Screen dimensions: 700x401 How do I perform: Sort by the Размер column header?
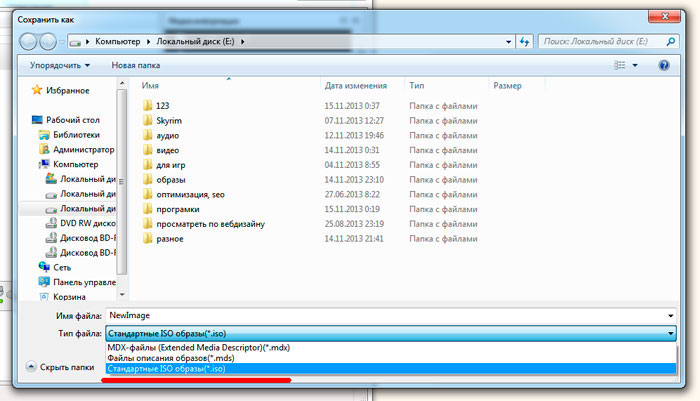point(508,85)
